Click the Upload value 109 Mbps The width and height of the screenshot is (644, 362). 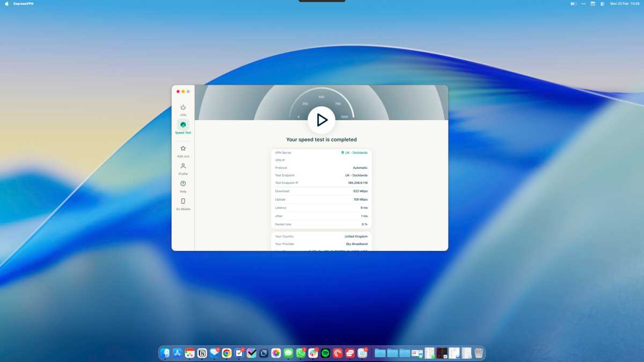[x=361, y=200]
